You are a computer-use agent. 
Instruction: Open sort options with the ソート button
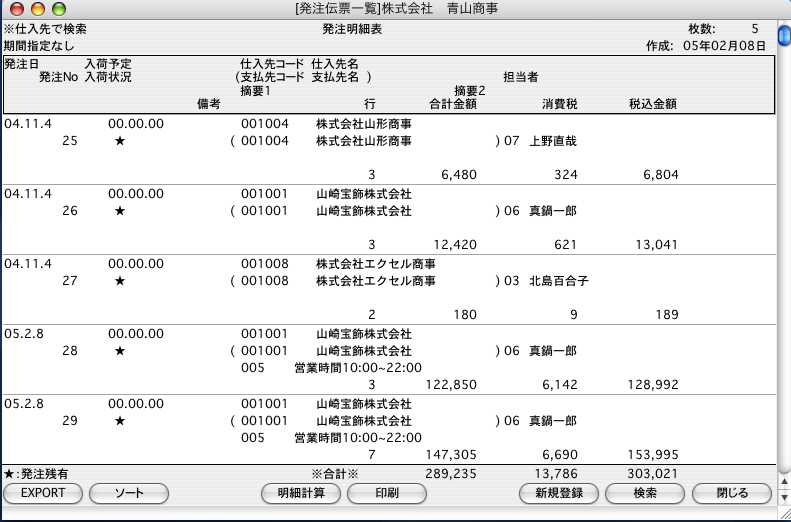pyautogui.click(x=128, y=493)
